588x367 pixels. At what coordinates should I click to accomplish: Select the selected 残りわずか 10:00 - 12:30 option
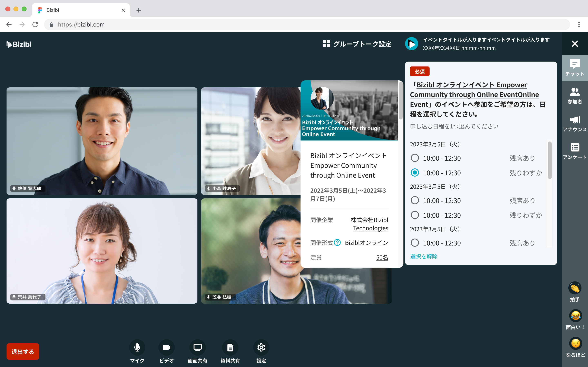[x=415, y=172]
